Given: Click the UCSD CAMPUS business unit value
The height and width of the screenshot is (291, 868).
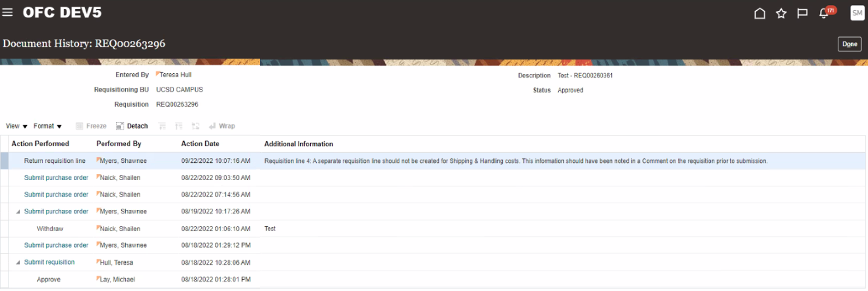Looking at the screenshot, I should click(x=180, y=90).
